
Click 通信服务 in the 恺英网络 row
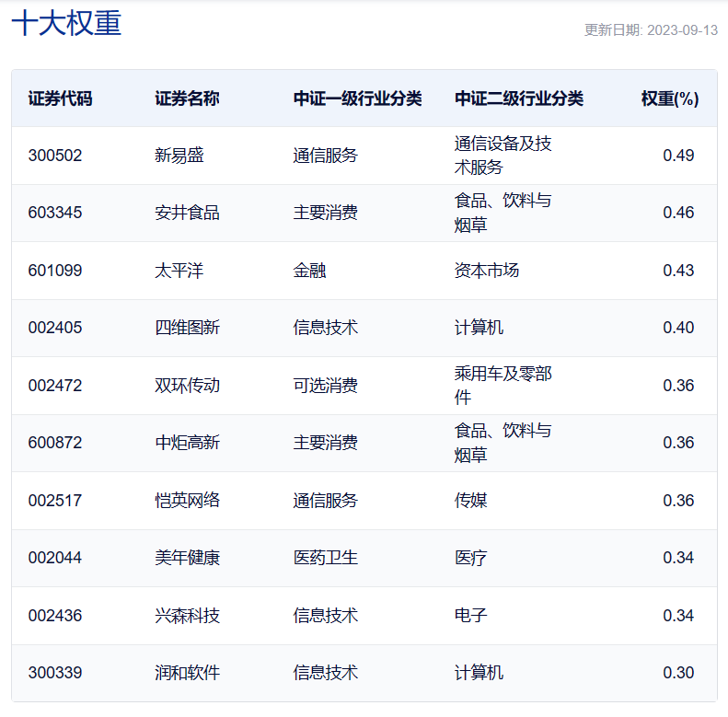(x=325, y=501)
